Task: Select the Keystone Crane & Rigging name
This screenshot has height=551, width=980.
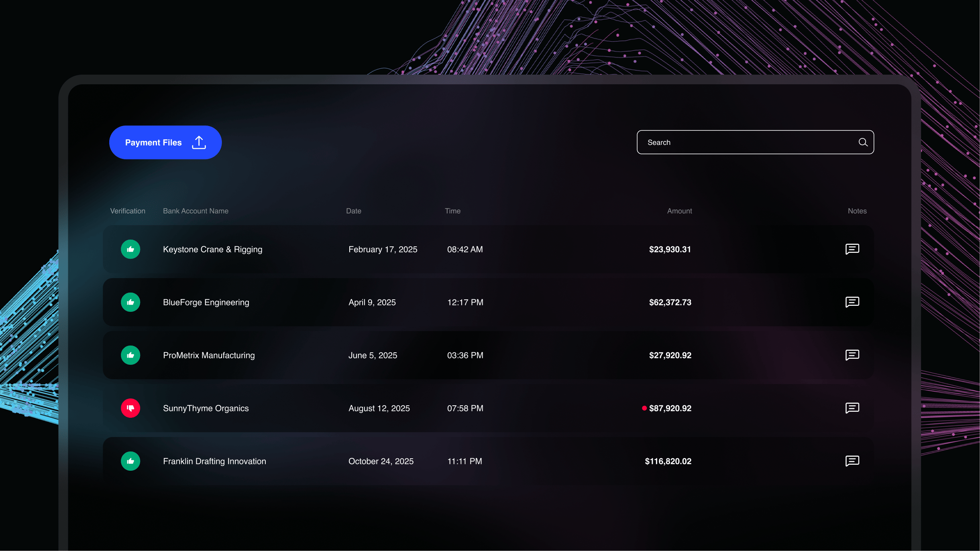Action: [213, 250]
